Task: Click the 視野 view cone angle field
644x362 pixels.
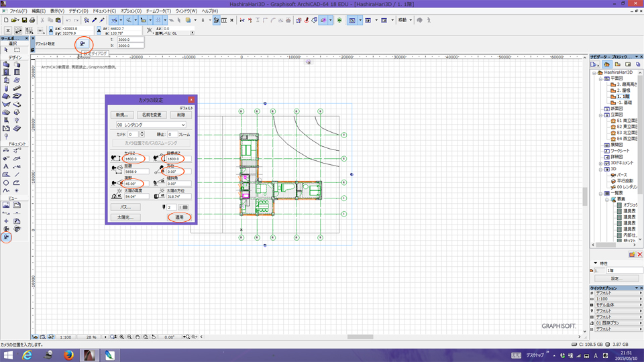Action: 137,184
